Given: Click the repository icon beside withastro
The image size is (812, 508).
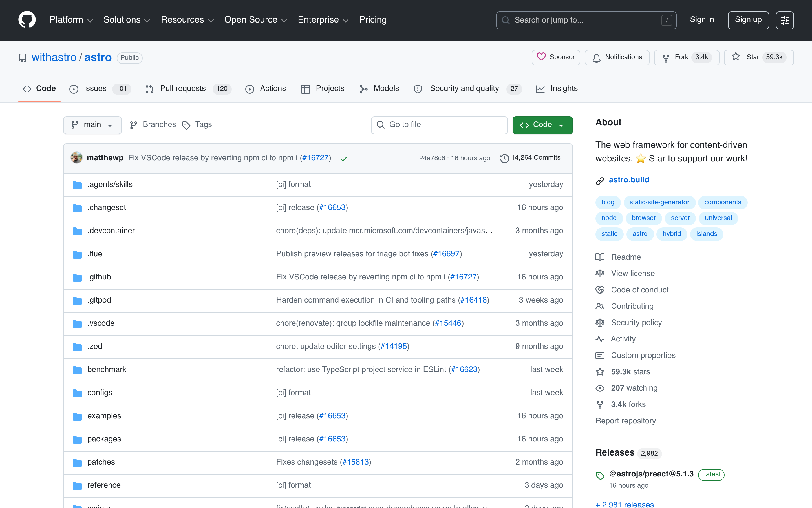Looking at the screenshot, I should 23,58.
